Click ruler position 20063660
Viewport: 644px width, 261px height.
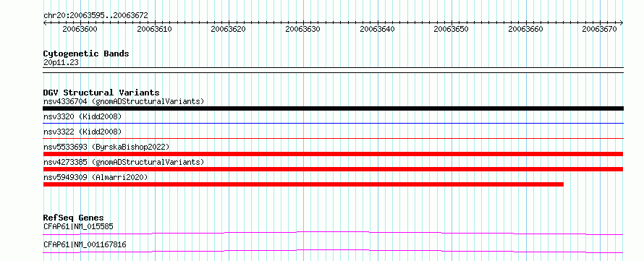click(x=526, y=29)
